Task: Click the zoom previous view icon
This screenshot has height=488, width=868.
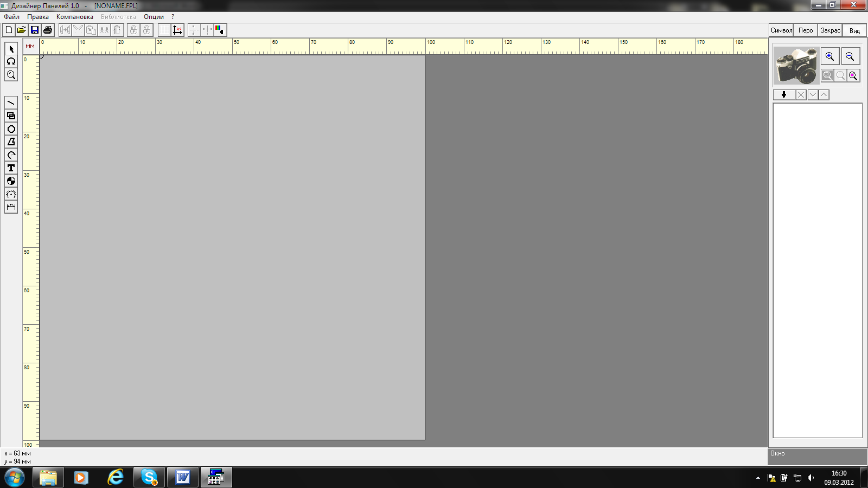Action: click(x=827, y=75)
